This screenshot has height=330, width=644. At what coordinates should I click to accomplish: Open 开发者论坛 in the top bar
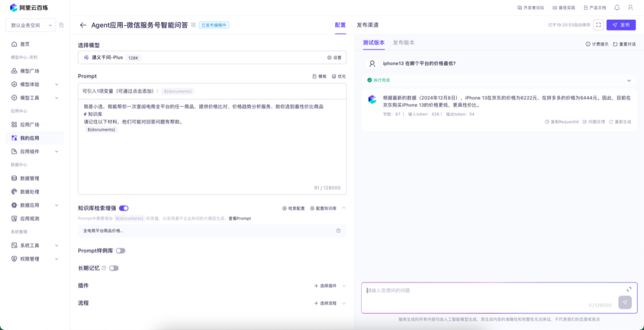point(531,7)
